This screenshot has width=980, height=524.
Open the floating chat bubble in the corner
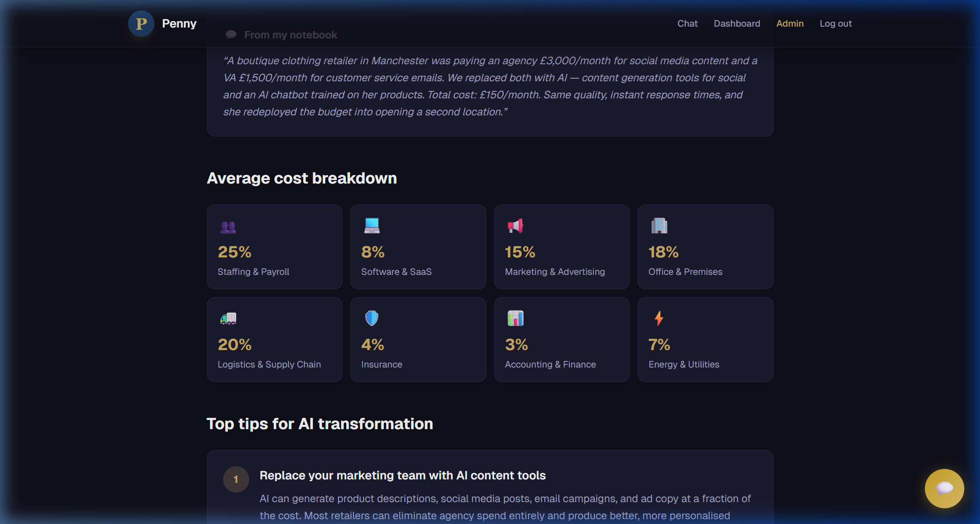coord(945,488)
